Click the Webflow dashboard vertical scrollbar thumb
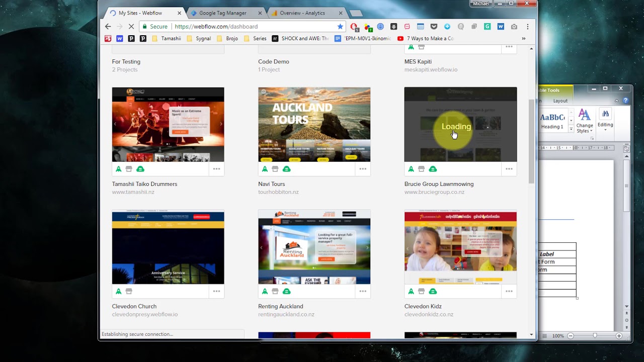The image size is (644, 362). pyautogui.click(x=531, y=141)
